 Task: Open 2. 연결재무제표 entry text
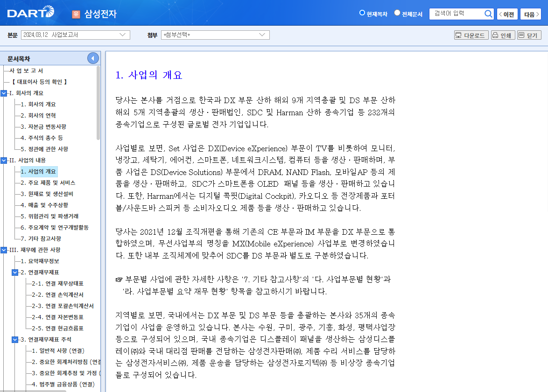(x=40, y=272)
